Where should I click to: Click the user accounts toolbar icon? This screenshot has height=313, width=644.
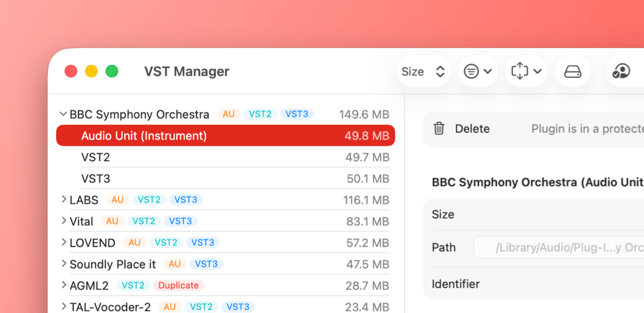tap(621, 71)
